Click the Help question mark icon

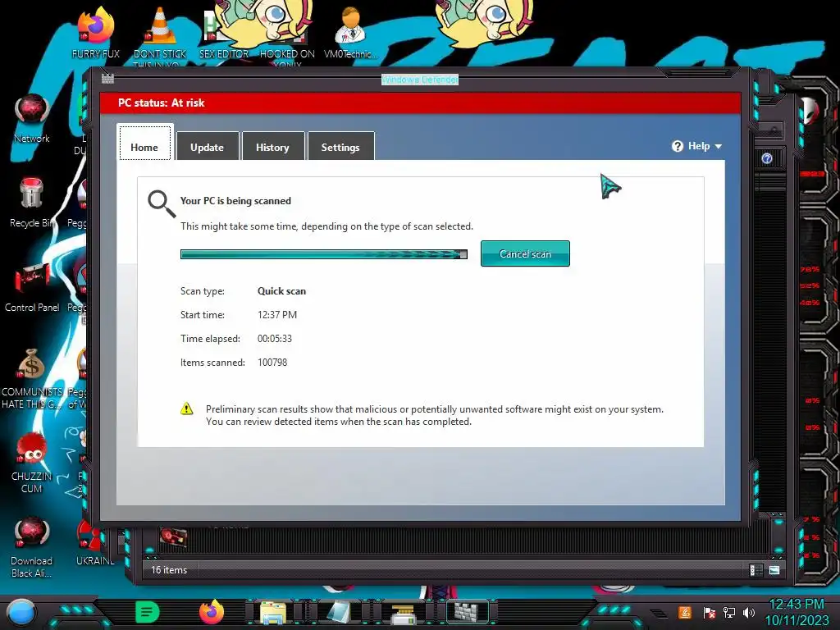coord(678,146)
